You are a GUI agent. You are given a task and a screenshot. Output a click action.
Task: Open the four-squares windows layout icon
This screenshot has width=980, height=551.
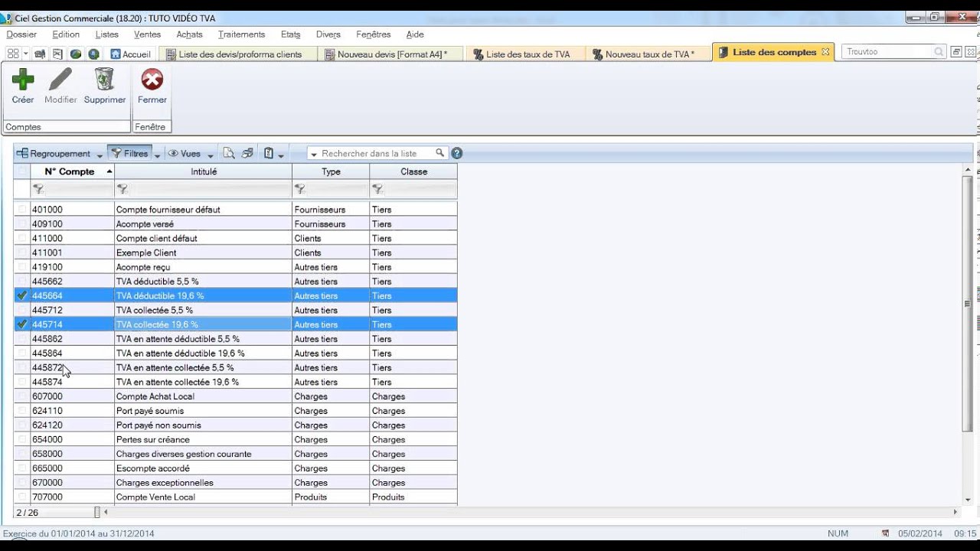pos(13,54)
